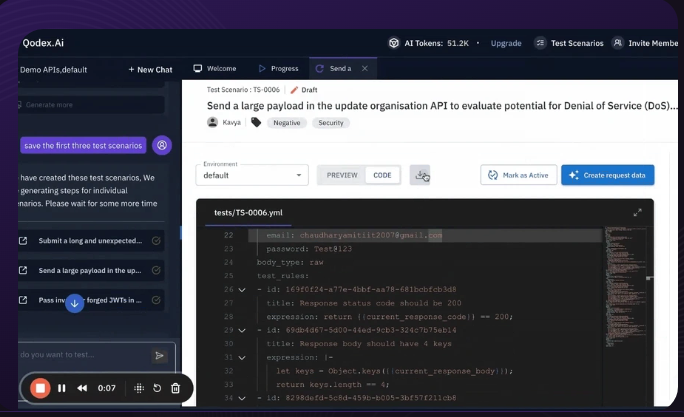Expand the code editor to fullscreen

click(637, 212)
